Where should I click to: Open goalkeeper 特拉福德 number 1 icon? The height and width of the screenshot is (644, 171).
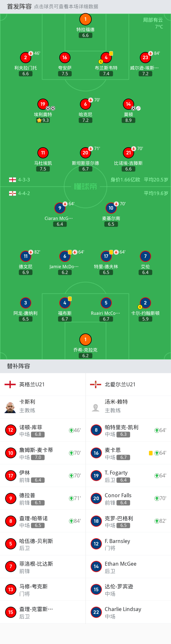(x=85, y=19)
